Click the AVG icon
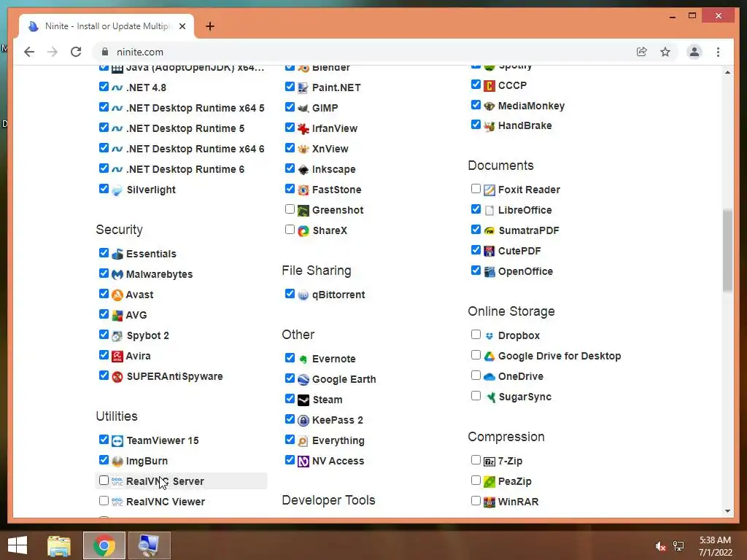Screen dimensions: 747x560 tap(117, 316)
